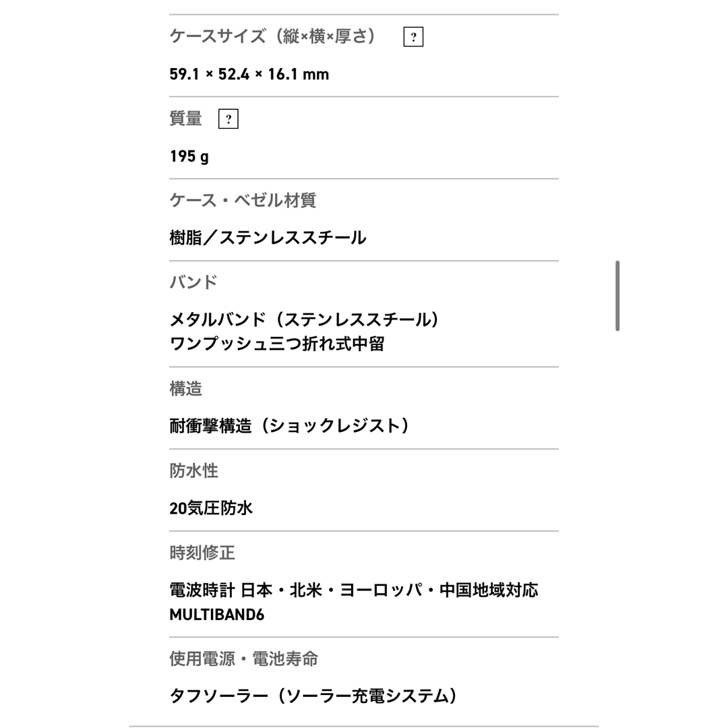Select the 59.1 × 52.4 × 16.1 mm value
728x728 pixels.
(x=249, y=74)
